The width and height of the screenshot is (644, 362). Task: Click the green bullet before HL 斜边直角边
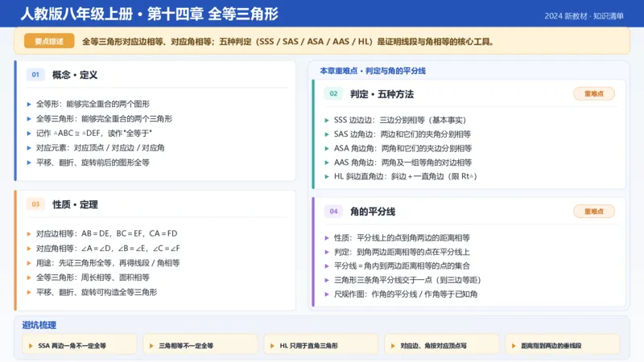click(327, 176)
